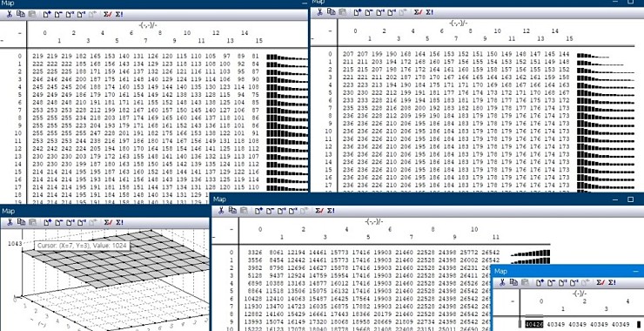Select cell 3556 in the lower map table
The image size is (644, 331).
pyautogui.click(x=256, y=260)
